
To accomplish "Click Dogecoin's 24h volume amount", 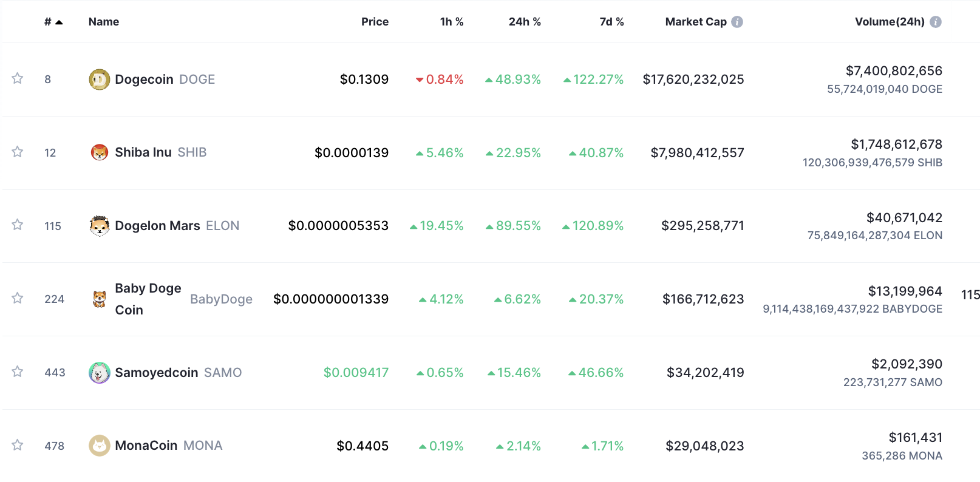I will 894,71.
